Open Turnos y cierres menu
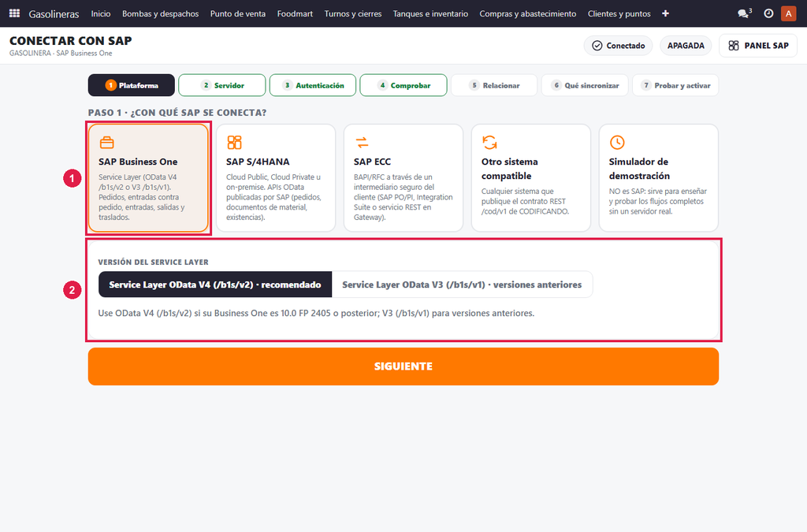 [x=353, y=13]
